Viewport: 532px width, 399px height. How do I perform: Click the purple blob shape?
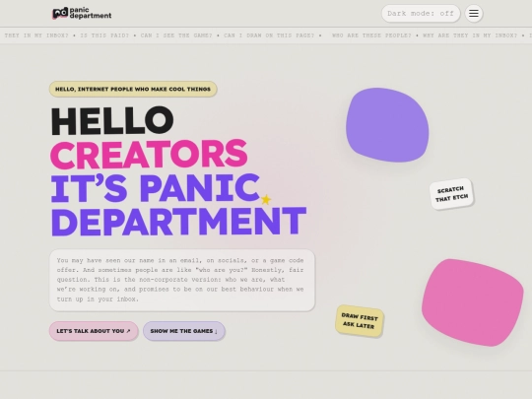(387, 125)
